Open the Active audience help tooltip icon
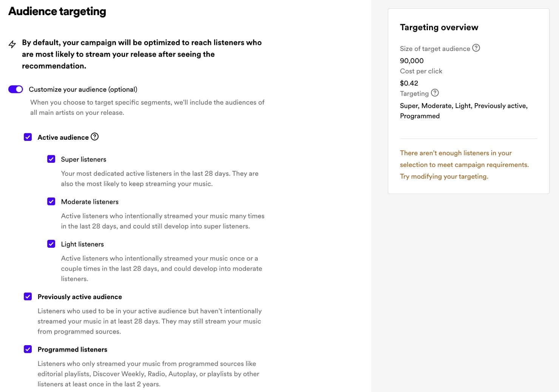 pos(95,137)
